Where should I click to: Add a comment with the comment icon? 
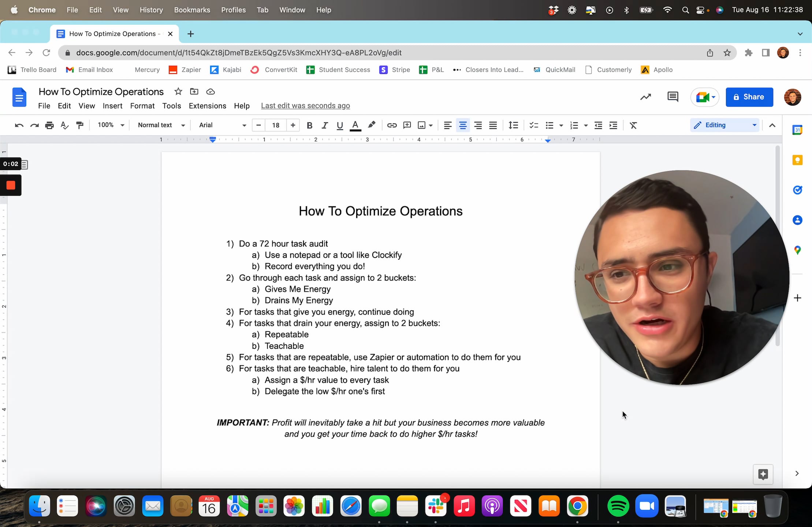click(406, 125)
